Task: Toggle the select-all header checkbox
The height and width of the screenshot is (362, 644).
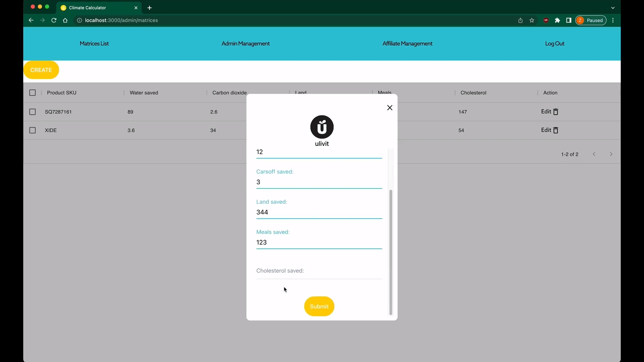Action: point(33,93)
